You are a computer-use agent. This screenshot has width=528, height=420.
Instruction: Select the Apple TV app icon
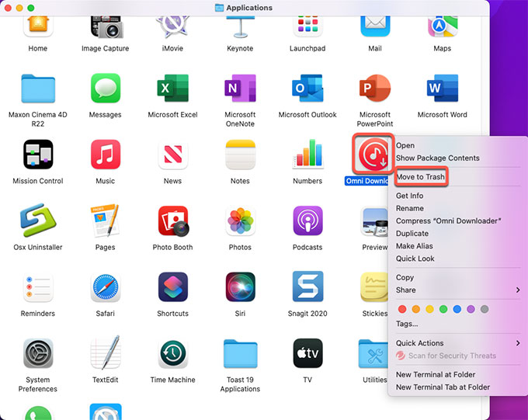307,353
